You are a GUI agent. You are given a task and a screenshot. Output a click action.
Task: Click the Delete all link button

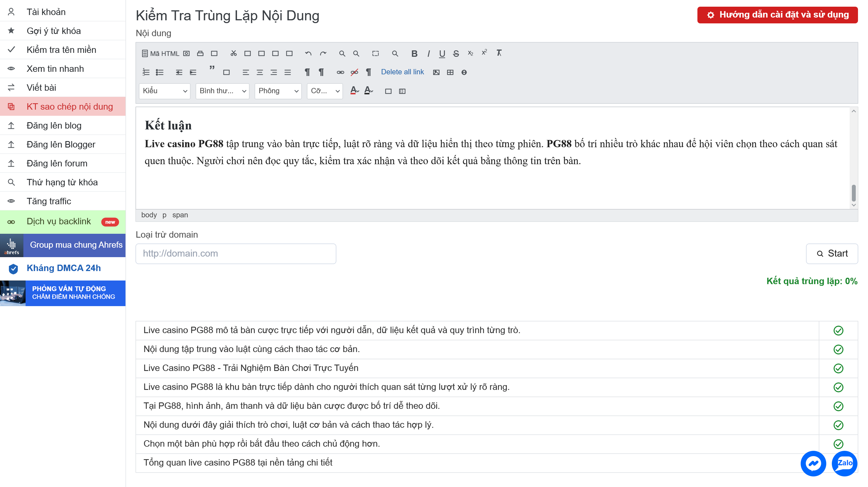(x=402, y=72)
